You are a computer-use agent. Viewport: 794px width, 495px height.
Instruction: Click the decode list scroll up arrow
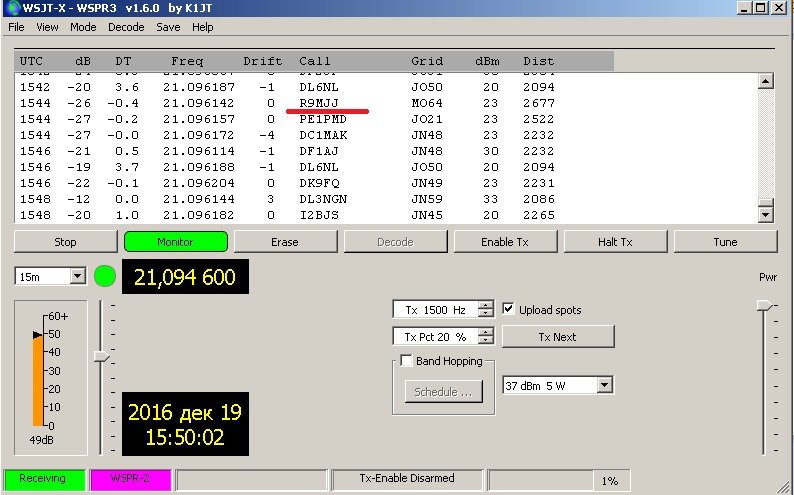click(765, 81)
